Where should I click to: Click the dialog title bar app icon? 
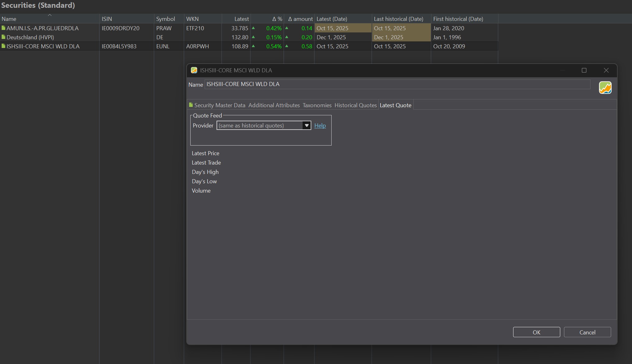click(x=194, y=70)
